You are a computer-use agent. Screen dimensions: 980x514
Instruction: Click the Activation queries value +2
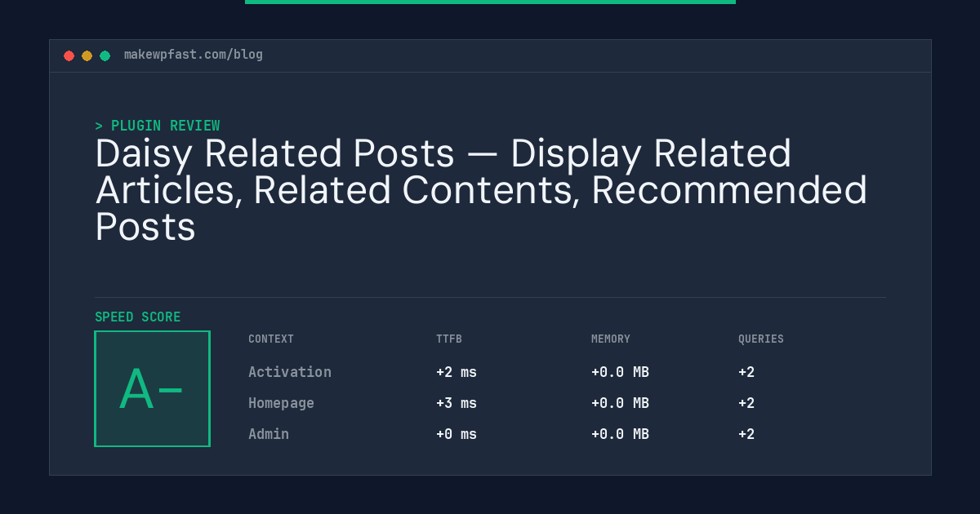coord(746,372)
